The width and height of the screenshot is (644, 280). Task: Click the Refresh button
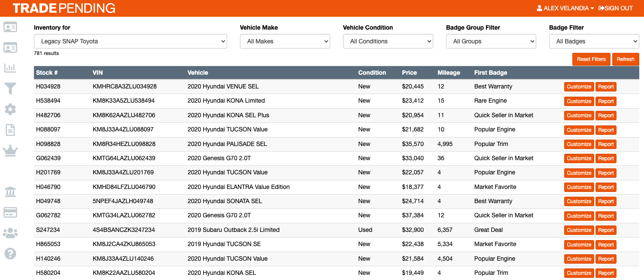(x=625, y=59)
